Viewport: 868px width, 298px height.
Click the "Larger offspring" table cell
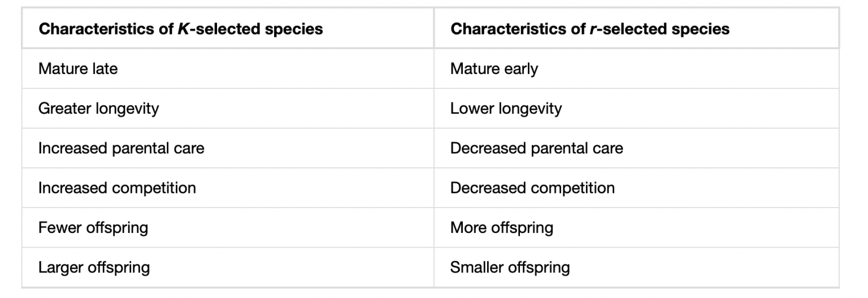tap(94, 267)
